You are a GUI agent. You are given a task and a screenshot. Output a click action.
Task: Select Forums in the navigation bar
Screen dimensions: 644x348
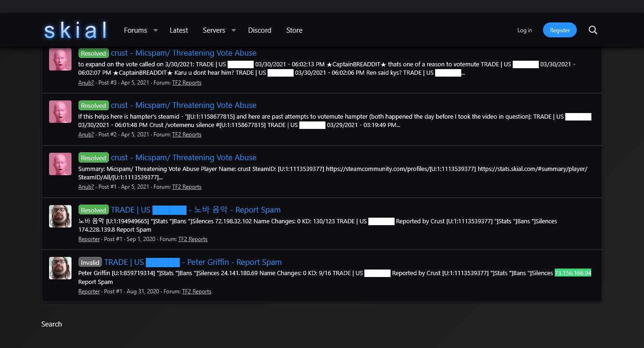click(135, 30)
